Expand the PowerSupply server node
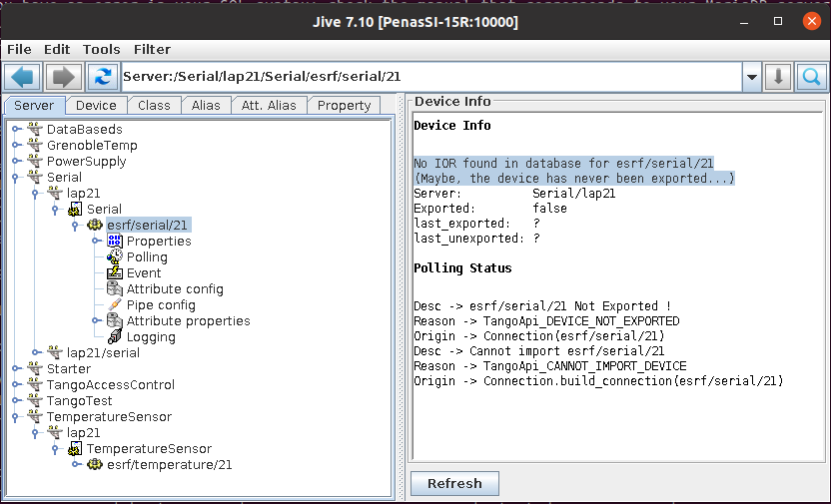 (x=16, y=161)
